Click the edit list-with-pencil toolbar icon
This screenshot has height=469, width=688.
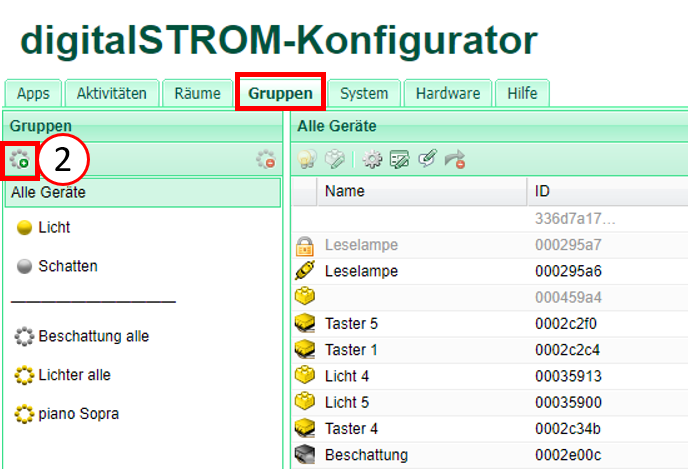(400, 159)
